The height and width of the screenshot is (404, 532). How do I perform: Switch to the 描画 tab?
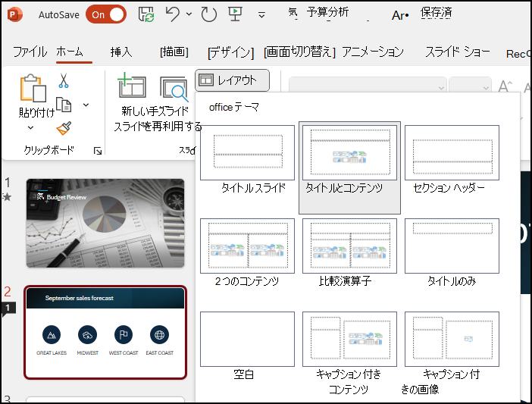click(174, 52)
